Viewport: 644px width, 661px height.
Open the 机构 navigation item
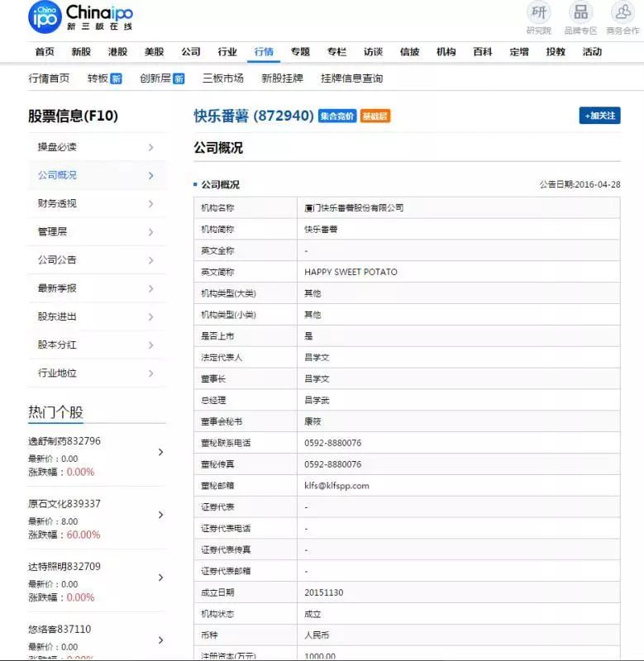coord(446,52)
